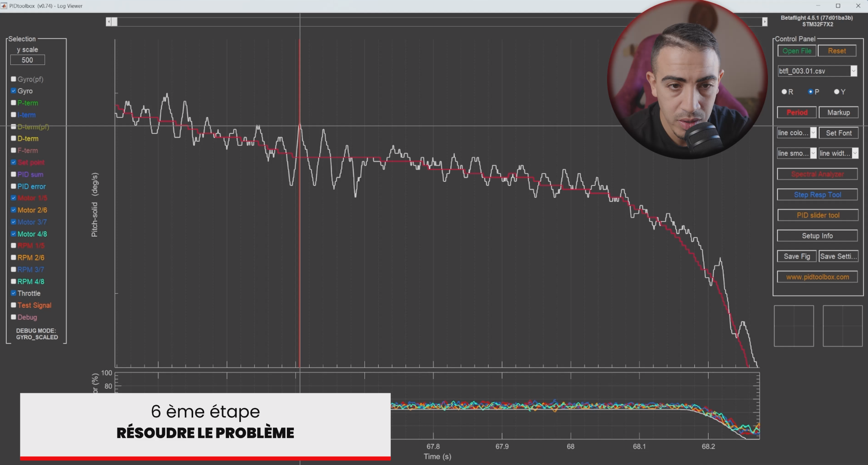The width and height of the screenshot is (868, 465).
Task: Maximize the Log Viewer window
Action: 838,6
